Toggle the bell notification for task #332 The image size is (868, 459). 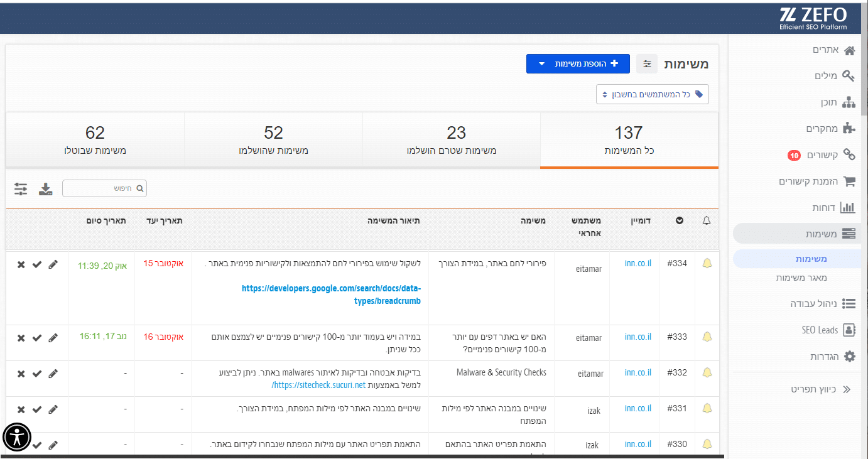[x=707, y=373]
